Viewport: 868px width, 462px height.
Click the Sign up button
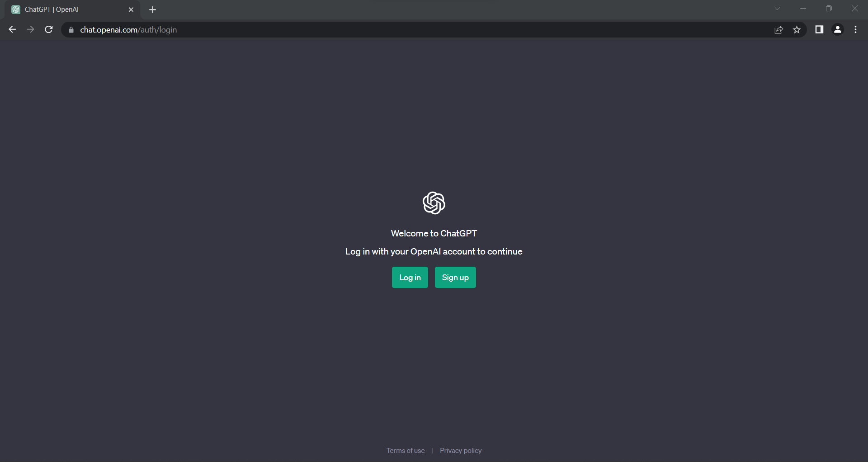tap(455, 277)
